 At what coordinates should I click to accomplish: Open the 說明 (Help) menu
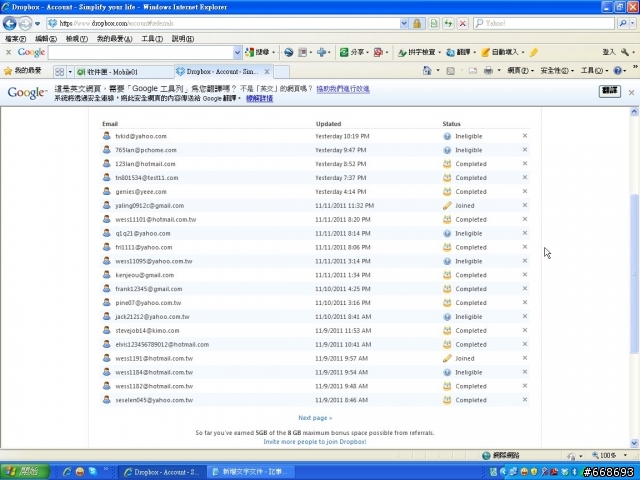click(x=182, y=39)
